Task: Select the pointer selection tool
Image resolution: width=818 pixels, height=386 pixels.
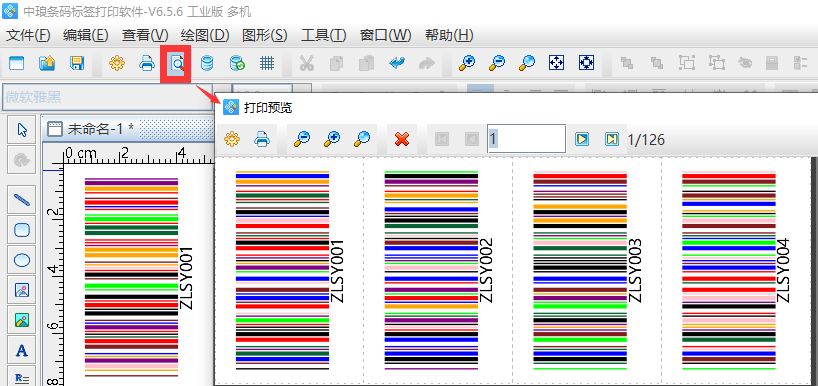Action: 22,130
